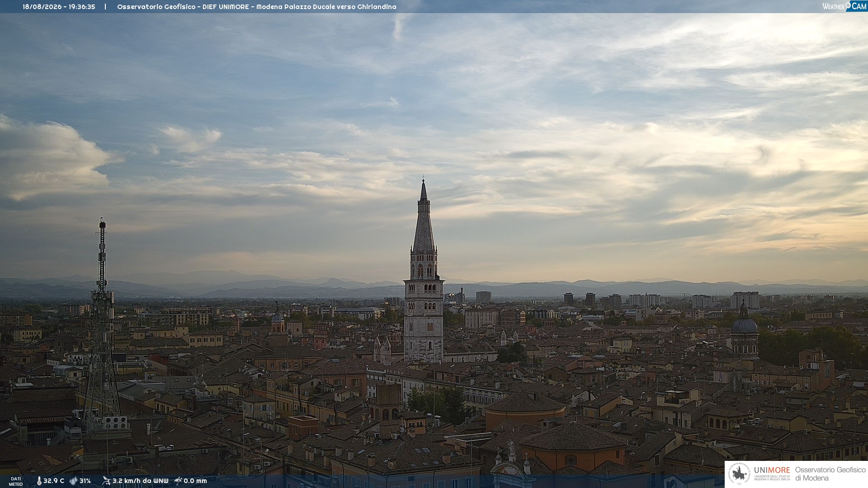The image size is (868, 488).
Task: Click the camera lens in WeatherCam logo
Action: (848, 5)
